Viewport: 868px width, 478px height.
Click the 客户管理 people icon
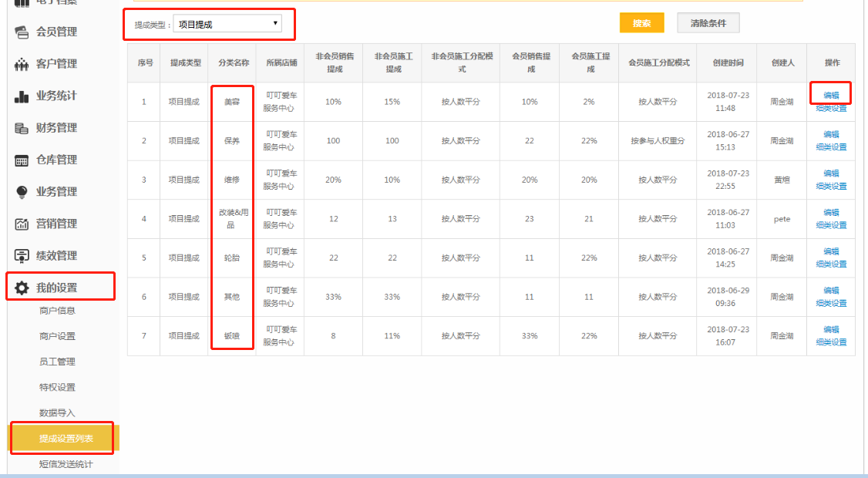pos(22,64)
